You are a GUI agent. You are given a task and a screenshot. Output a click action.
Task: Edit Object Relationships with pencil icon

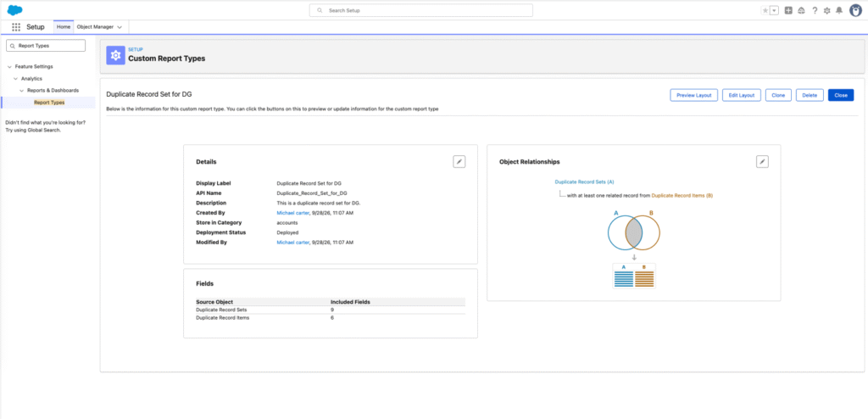(762, 161)
